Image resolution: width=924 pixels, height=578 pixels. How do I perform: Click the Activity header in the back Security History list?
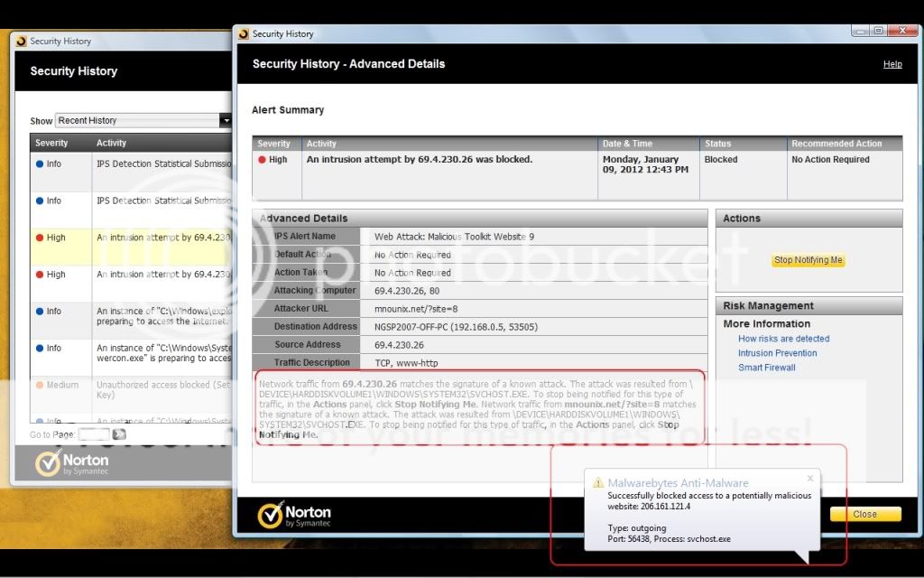coord(162,143)
